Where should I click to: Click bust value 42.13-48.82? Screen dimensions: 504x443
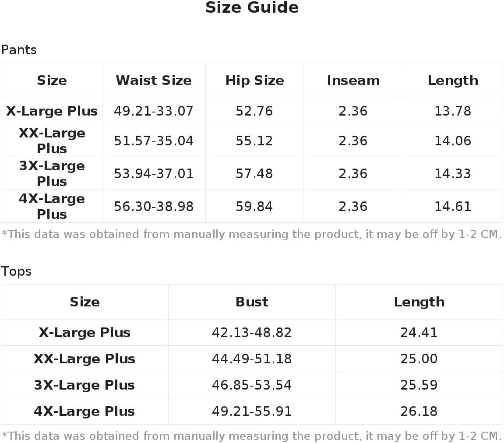pos(252,332)
